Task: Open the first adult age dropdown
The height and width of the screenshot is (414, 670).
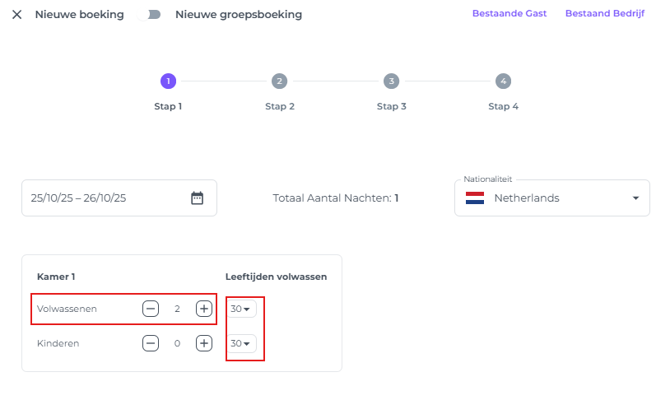Action: (241, 309)
